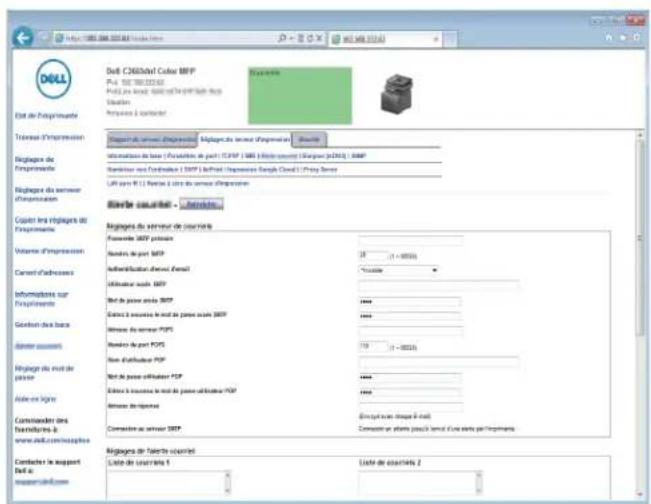Click the search magnifier in address bar
The height and width of the screenshot is (504, 651).
(282, 38)
